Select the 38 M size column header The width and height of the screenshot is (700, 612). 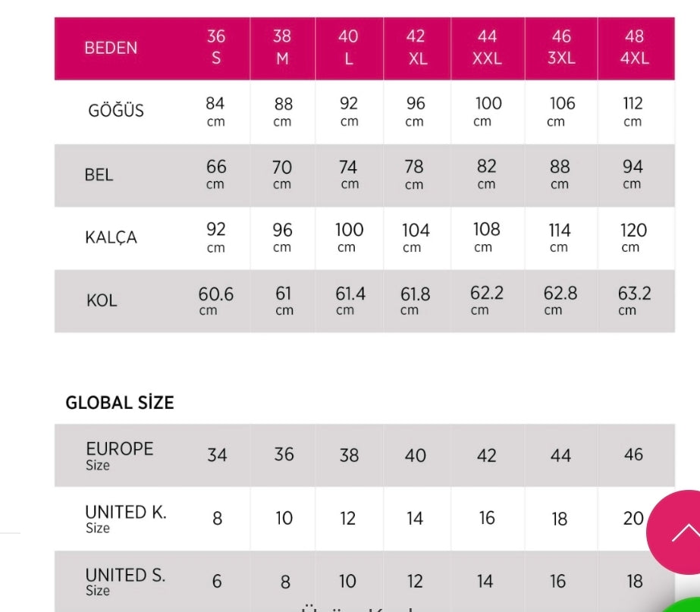click(x=282, y=48)
